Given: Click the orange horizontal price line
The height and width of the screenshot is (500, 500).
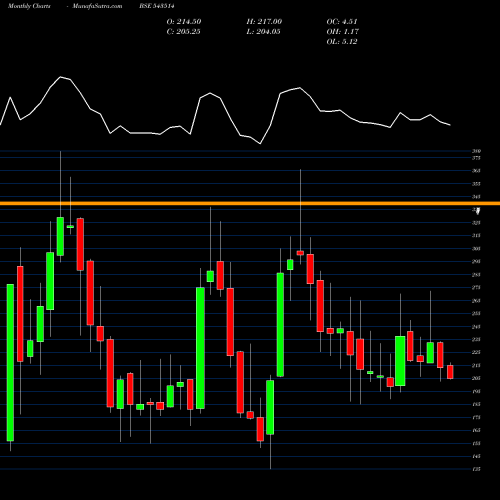Looking at the screenshot, I should point(250,203).
